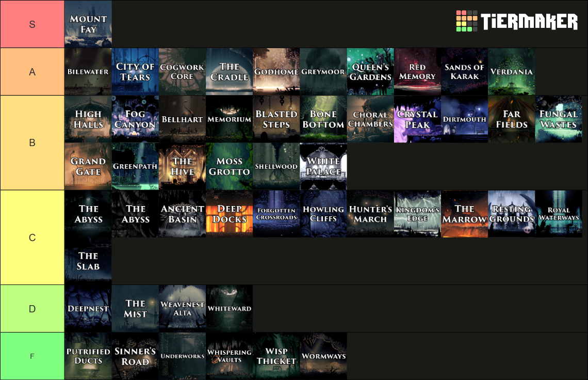Viewport: 588px width, 380px height.
Task: Select the D tier label
Action: [32, 308]
